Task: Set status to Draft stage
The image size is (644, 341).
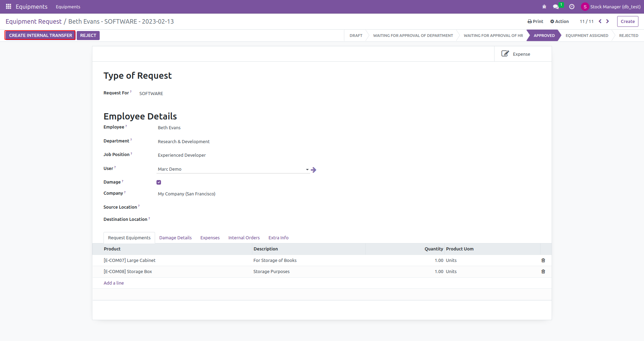Action: (x=356, y=36)
